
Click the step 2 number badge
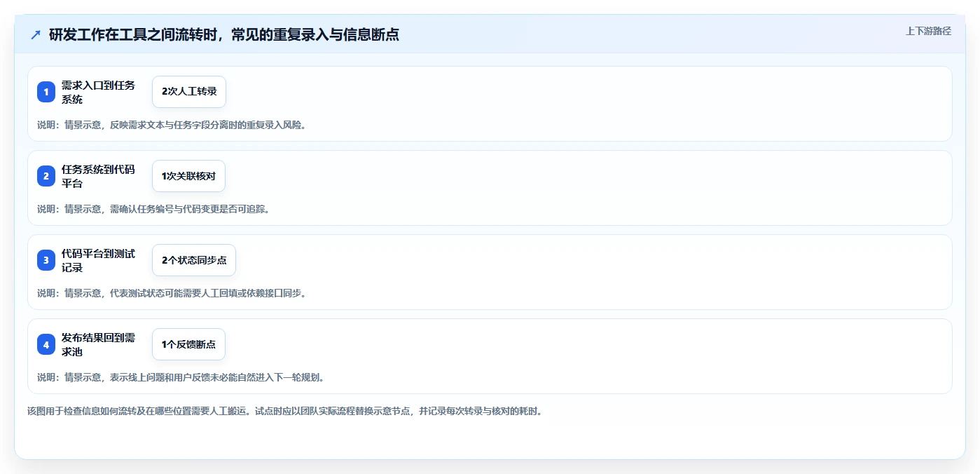[x=46, y=176]
